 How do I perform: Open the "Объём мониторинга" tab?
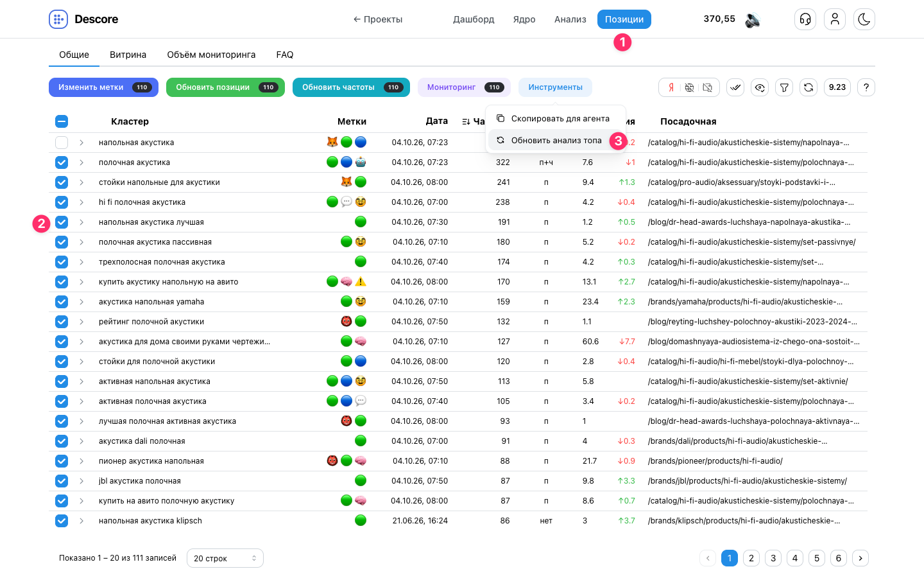coord(211,55)
